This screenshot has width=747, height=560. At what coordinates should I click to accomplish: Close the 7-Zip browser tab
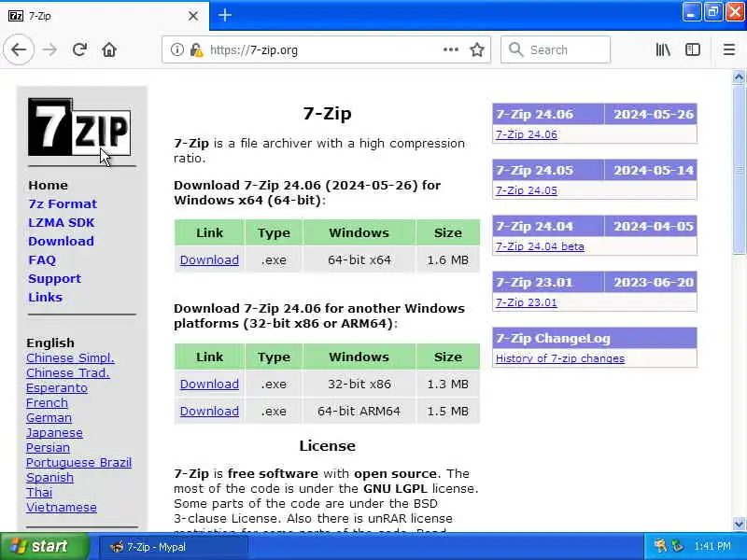[x=193, y=16]
